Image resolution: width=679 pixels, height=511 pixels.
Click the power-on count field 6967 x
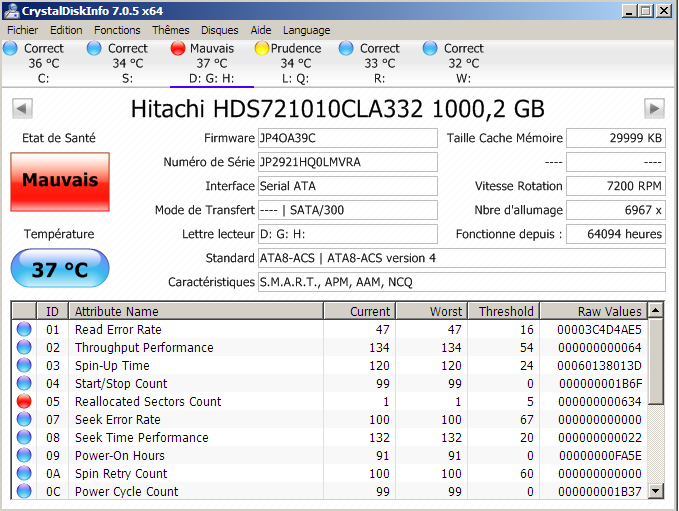click(616, 210)
